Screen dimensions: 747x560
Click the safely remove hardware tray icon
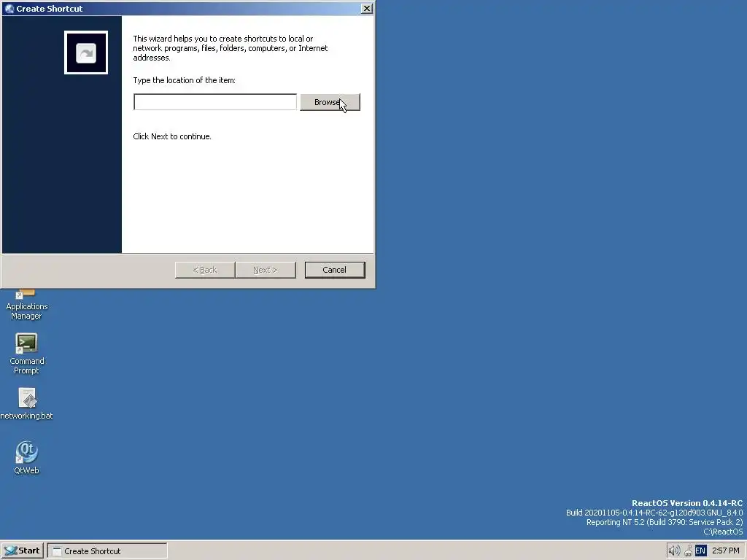click(x=688, y=551)
